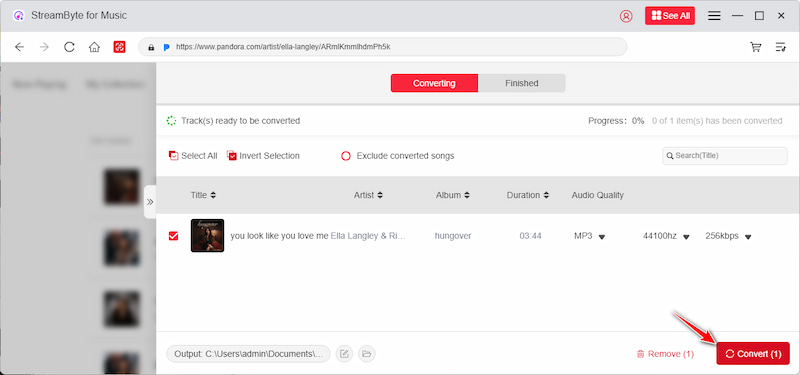Viewport: 800px width, 375px height.
Task: Switch to the Converting tab
Action: pos(434,83)
